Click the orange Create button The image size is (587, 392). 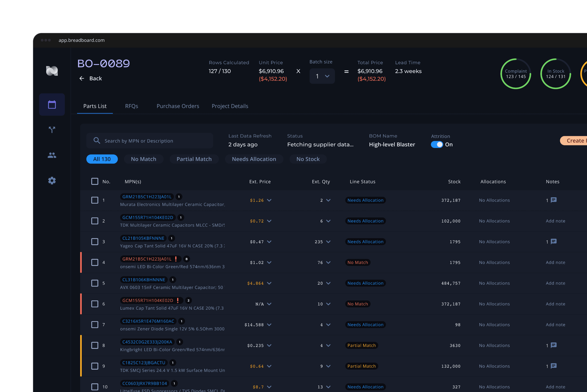(573, 140)
